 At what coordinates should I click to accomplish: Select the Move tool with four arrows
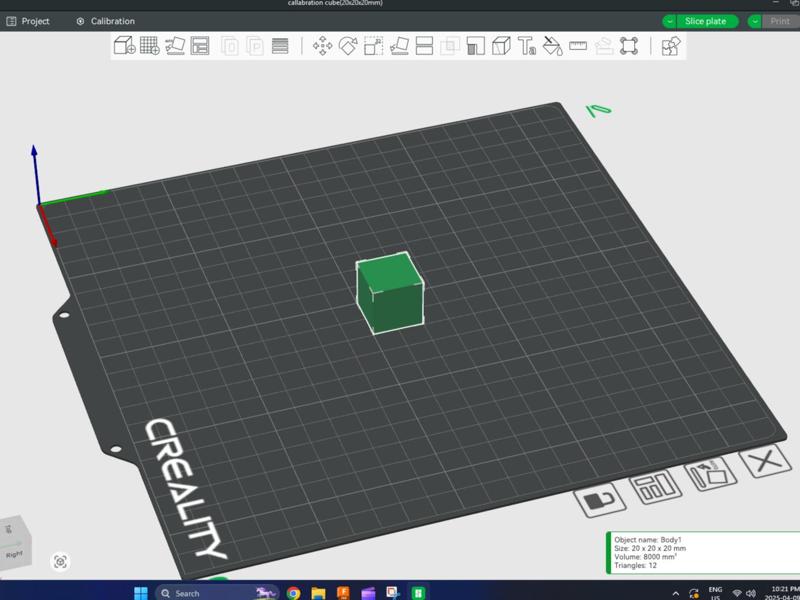tap(322, 46)
